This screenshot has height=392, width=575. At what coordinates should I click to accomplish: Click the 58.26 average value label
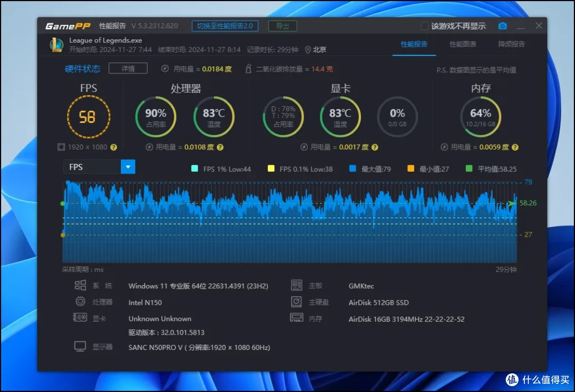(528, 203)
